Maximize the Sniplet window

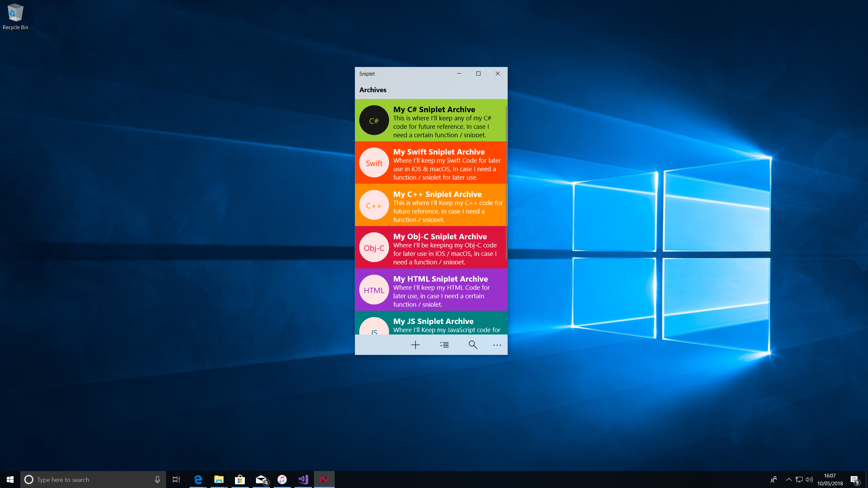tap(478, 74)
